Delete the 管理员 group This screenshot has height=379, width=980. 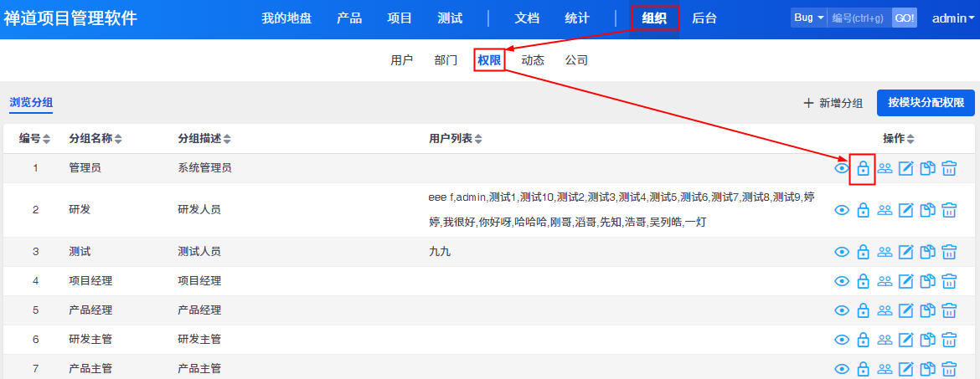coord(949,168)
